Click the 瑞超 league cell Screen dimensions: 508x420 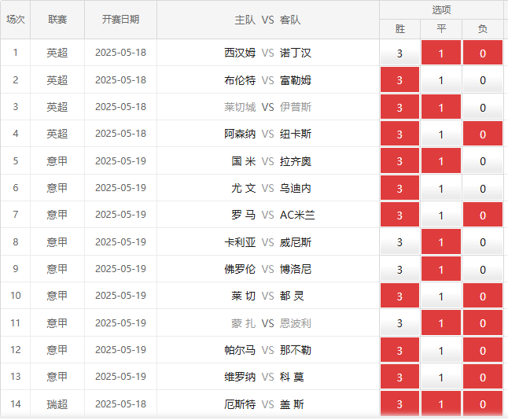pyautogui.click(x=57, y=404)
